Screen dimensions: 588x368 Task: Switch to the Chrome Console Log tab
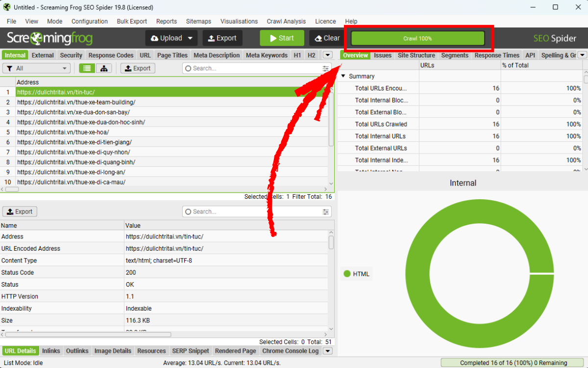(x=290, y=351)
